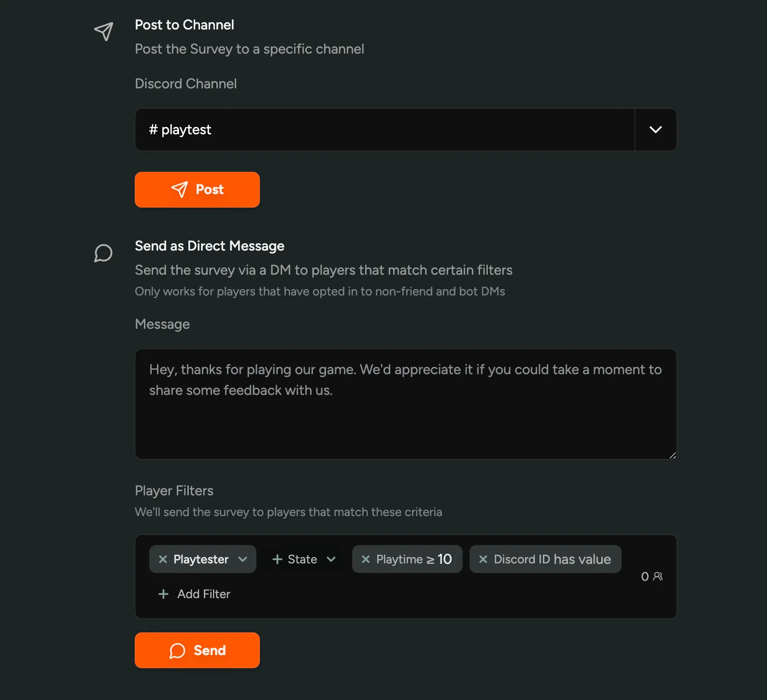Click the matched players count icon
The image size is (767, 700).
click(657, 576)
